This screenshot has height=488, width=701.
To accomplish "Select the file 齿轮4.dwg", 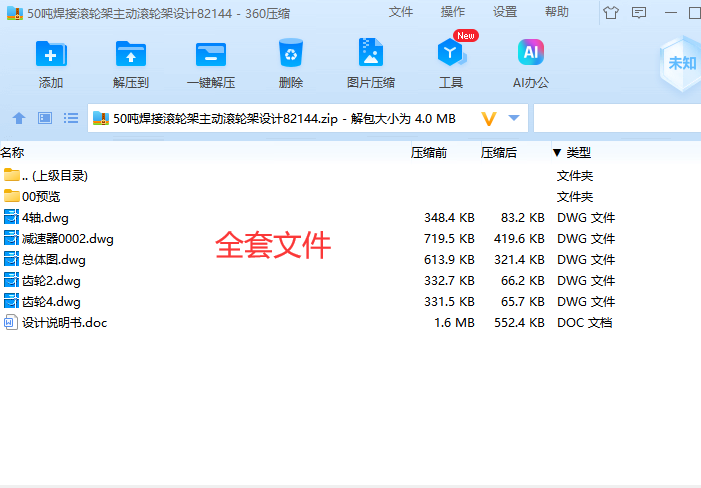I will (51, 302).
